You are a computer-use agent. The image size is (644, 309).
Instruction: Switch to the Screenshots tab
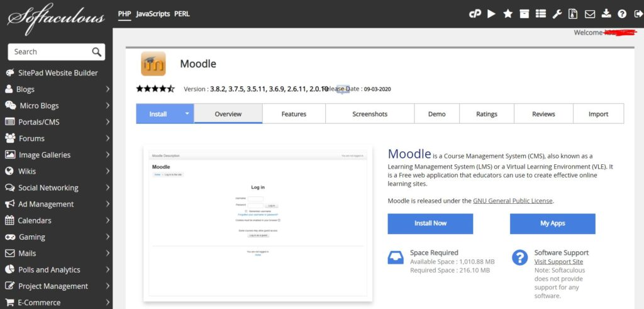pos(370,114)
